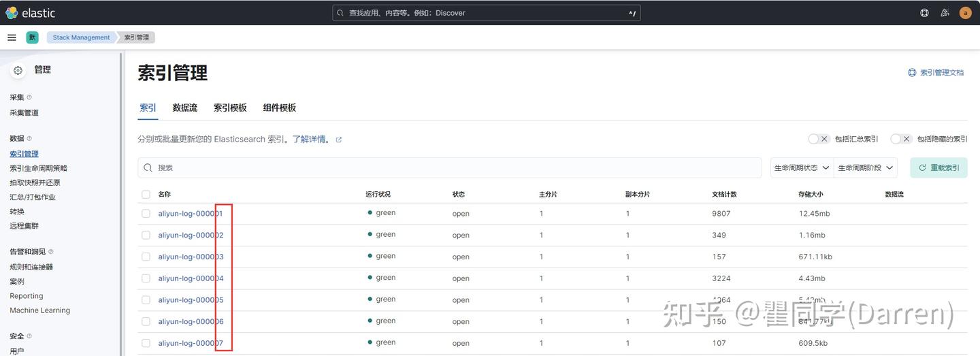Focus the global search bar
This screenshot has width=980, height=356.
tap(487, 13)
